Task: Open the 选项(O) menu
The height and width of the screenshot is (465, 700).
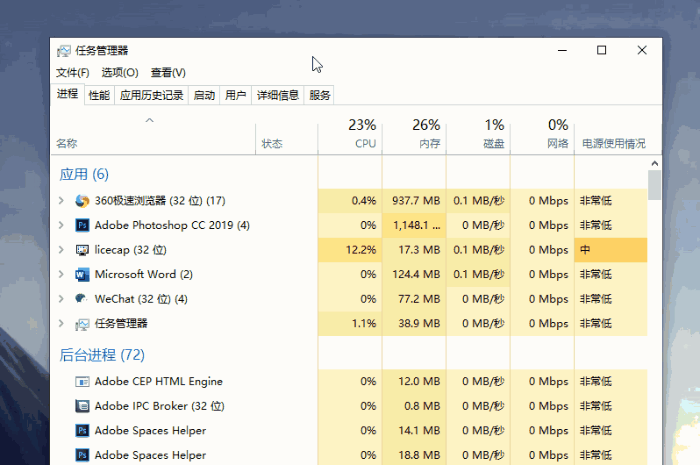Action: 120,72
